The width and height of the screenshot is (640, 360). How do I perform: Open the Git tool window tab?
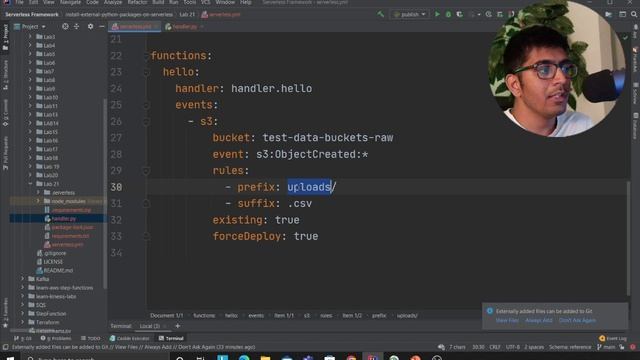[x=22, y=338]
